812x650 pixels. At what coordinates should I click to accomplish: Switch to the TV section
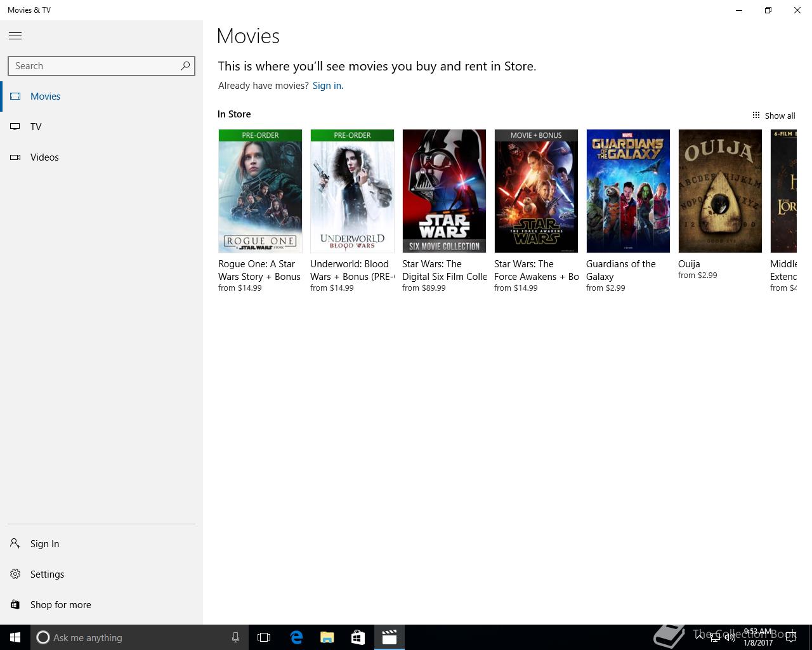point(36,127)
